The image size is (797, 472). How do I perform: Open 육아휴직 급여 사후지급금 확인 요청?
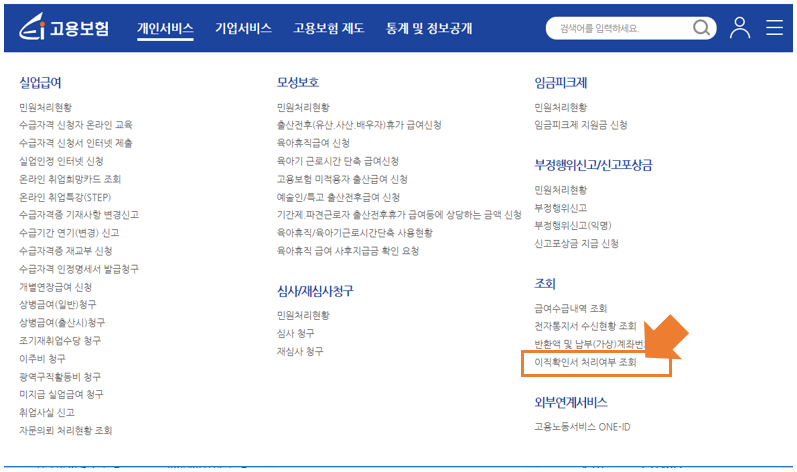click(x=348, y=251)
